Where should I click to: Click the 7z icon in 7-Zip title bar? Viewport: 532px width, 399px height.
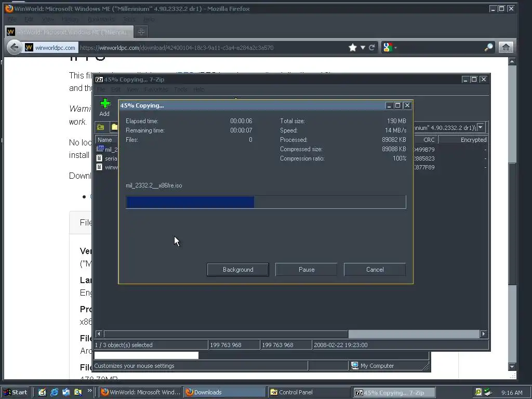[99, 79]
